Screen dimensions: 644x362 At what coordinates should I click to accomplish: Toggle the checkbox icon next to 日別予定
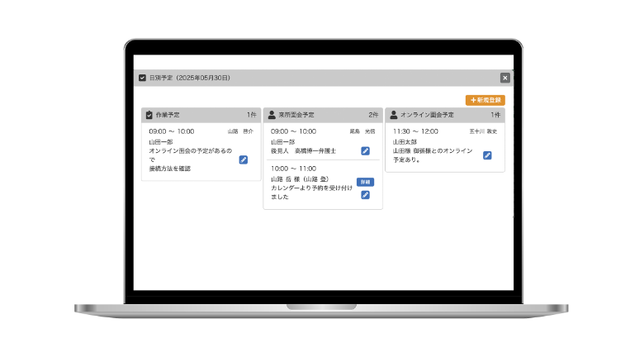(142, 78)
